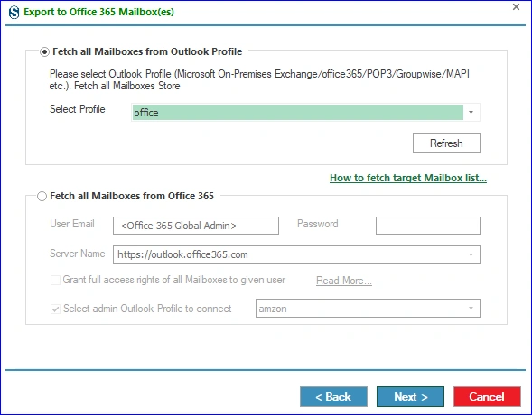Toggle Select admin Outlook Profile to connect
Screen dimensions: 532x415
pos(55,309)
